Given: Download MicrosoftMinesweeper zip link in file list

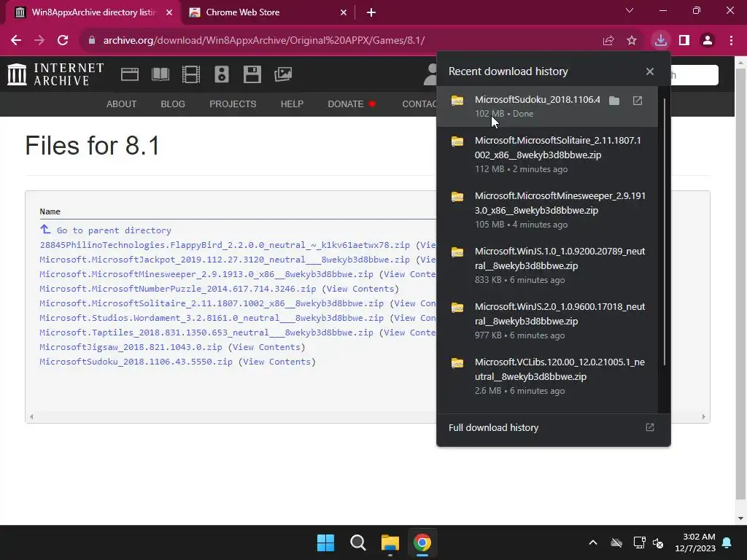Looking at the screenshot, I should click(206, 274).
